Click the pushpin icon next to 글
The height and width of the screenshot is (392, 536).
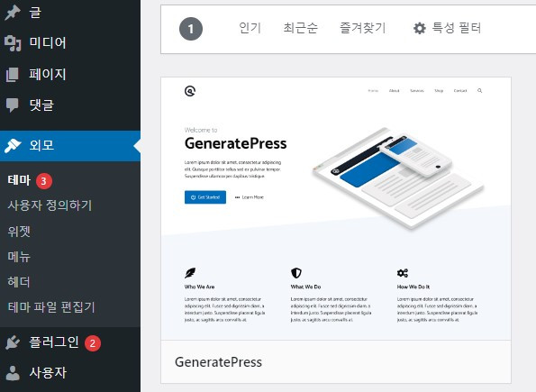(13, 13)
